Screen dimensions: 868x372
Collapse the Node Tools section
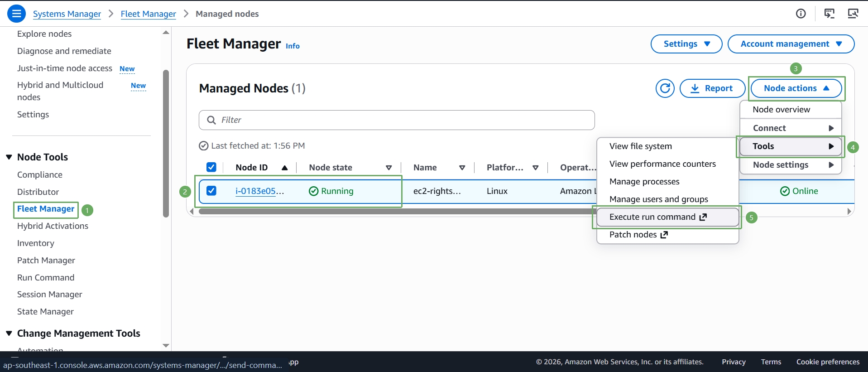[x=9, y=157]
